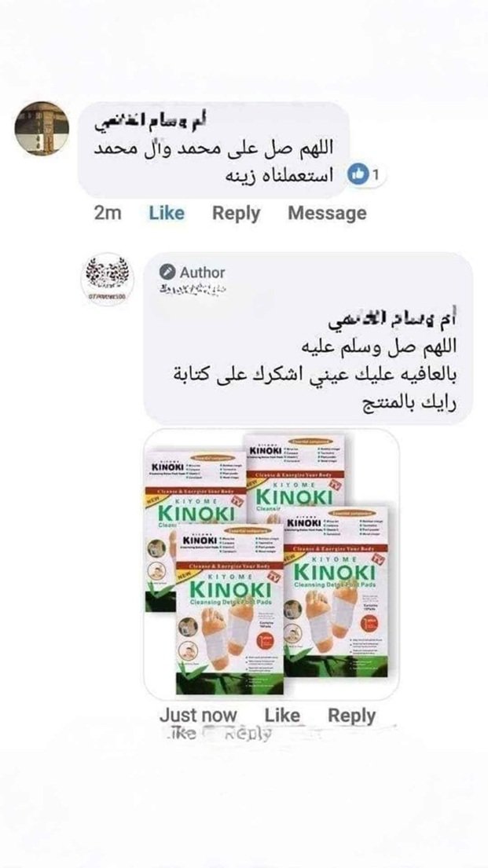
Task: Click the 2m timestamp
Action: [108, 213]
